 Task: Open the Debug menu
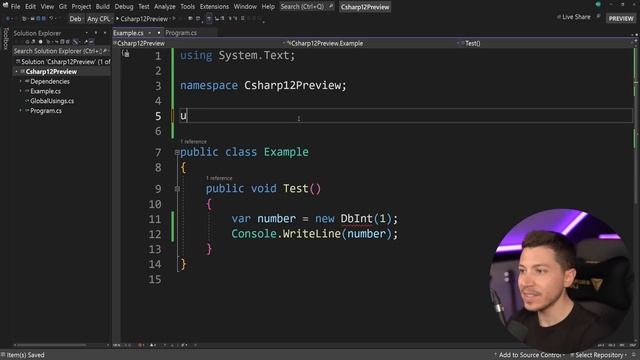click(x=124, y=7)
